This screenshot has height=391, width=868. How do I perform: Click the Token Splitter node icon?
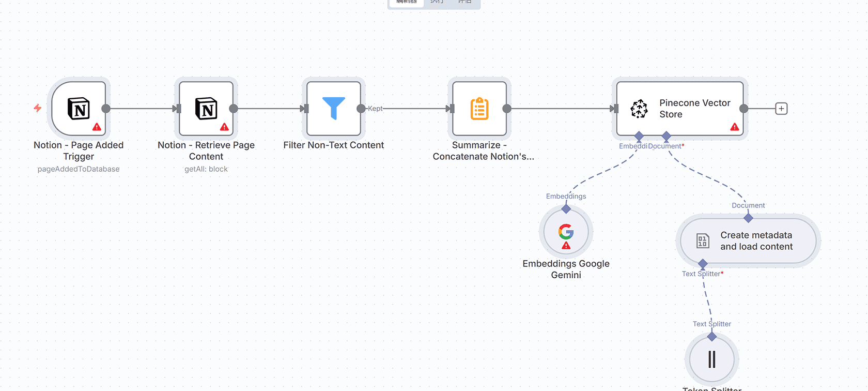coord(711,359)
